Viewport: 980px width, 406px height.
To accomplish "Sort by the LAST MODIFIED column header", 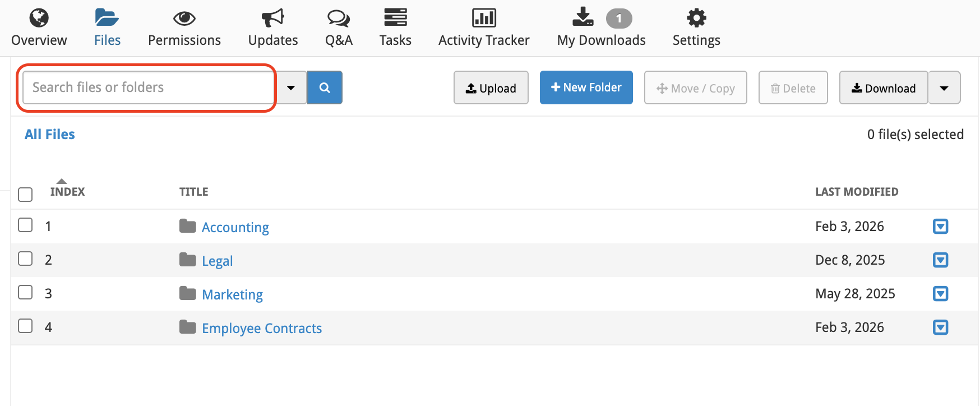I will 857,192.
